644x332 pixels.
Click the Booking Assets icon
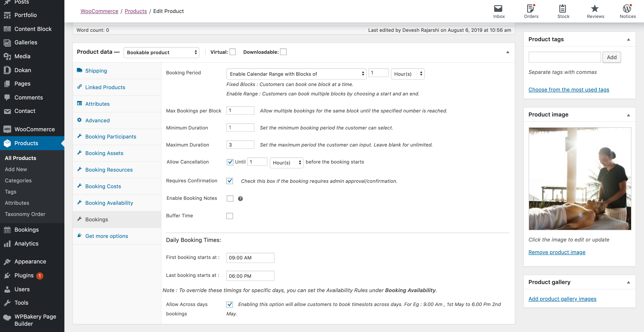coord(80,153)
